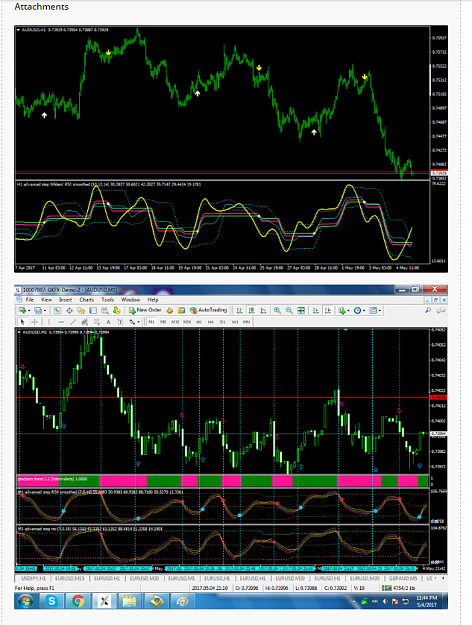Open the file explorer taskbar icon

(x=130, y=600)
